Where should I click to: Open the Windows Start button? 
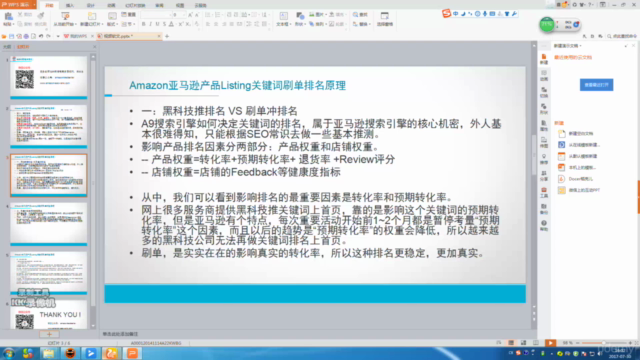(x=9, y=353)
